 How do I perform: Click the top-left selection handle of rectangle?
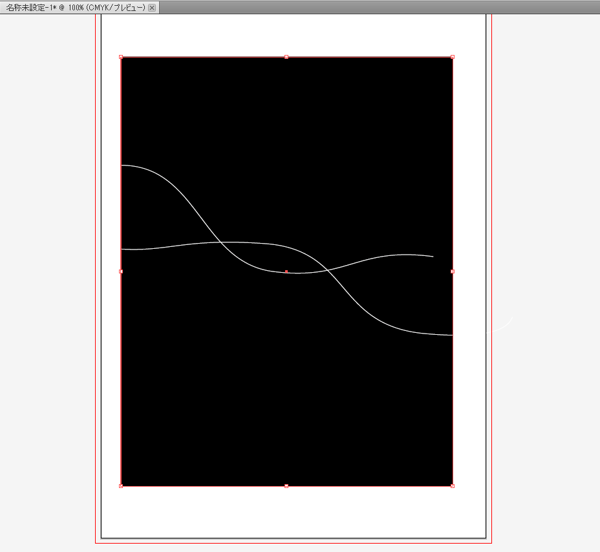click(x=121, y=57)
